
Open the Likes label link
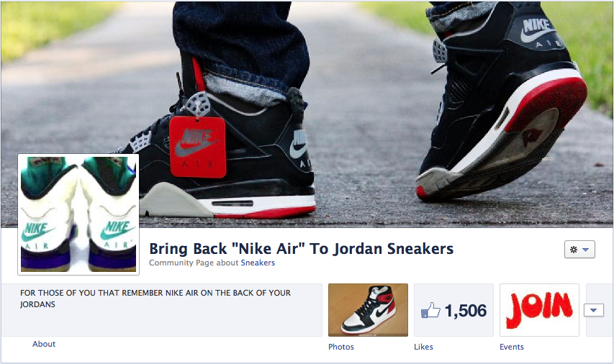tap(423, 347)
